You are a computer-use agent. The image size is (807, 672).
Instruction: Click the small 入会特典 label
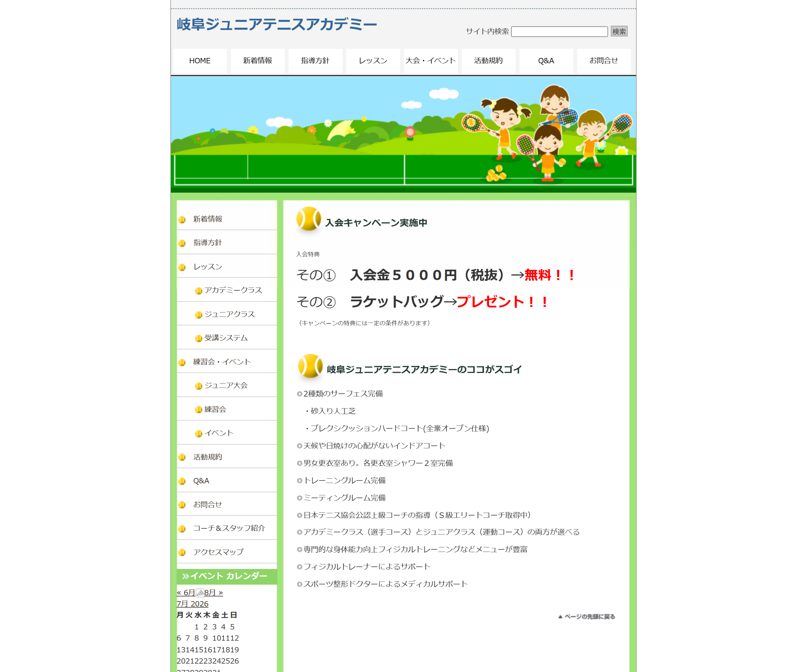(308, 254)
